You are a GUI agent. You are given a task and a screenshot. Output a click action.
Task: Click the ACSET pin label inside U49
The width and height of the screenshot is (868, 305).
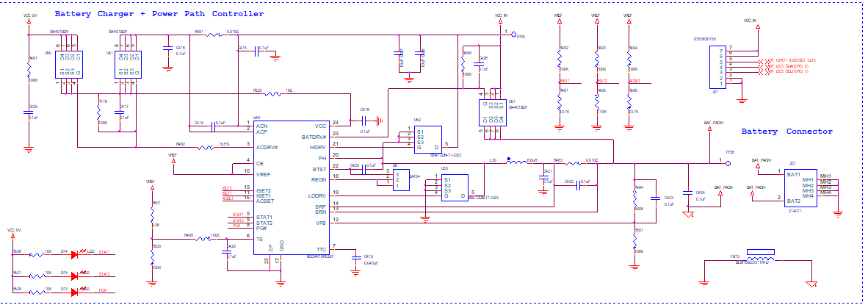267,201
